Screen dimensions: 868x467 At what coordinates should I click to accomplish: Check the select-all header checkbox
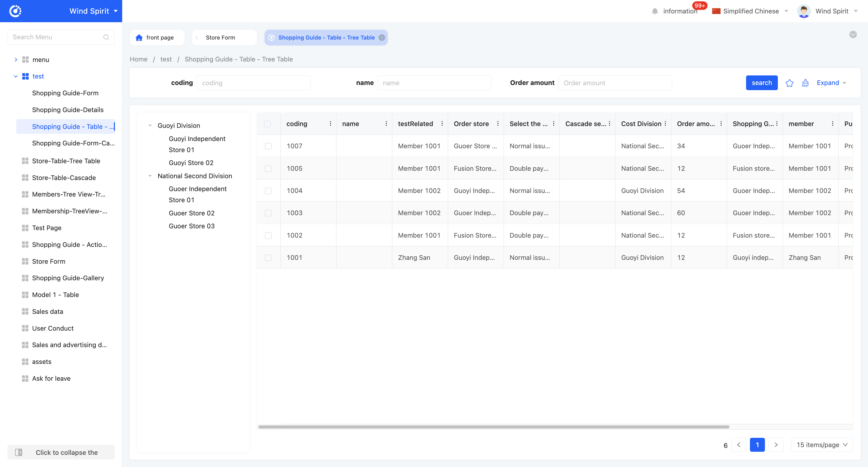coord(268,124)
